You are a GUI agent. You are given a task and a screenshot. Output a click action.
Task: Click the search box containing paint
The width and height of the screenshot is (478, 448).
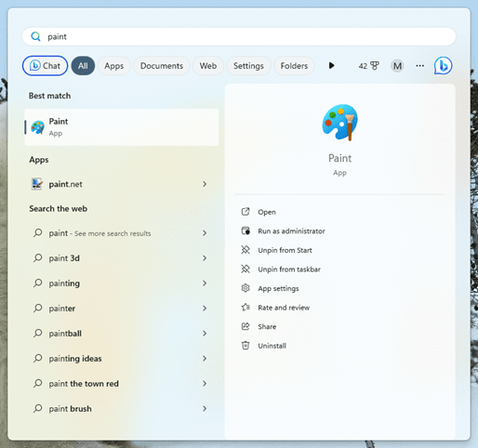239,36
